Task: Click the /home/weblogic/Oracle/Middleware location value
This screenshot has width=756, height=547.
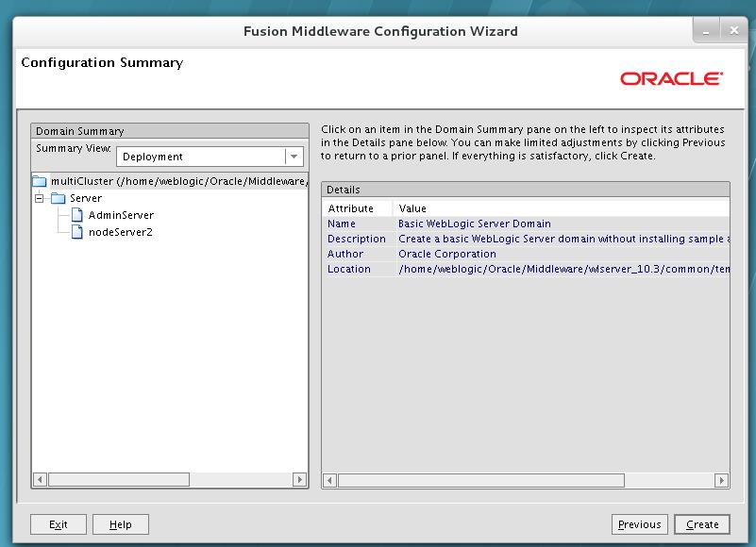Action: tap(563, 269)
